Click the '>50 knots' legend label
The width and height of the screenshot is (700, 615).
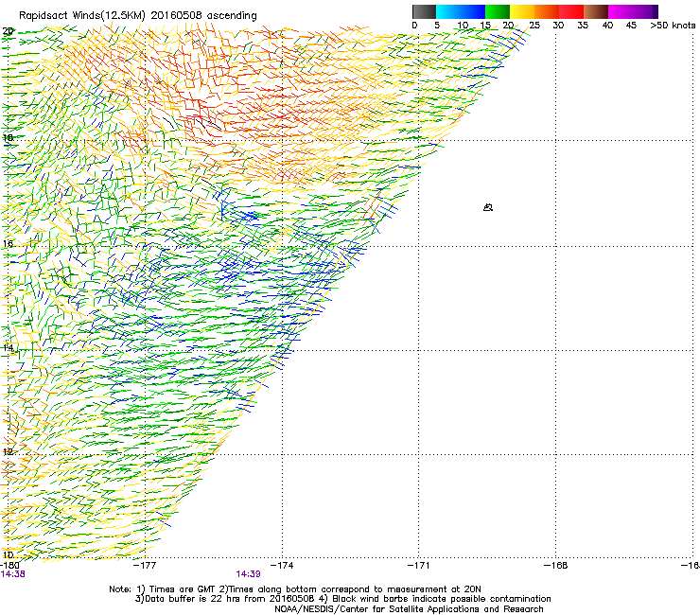pos(673,26)
